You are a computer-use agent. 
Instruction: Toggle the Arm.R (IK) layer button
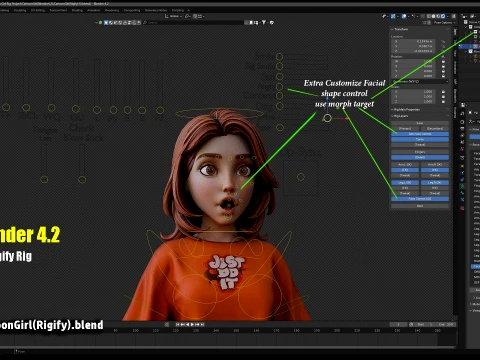(435, 165)
